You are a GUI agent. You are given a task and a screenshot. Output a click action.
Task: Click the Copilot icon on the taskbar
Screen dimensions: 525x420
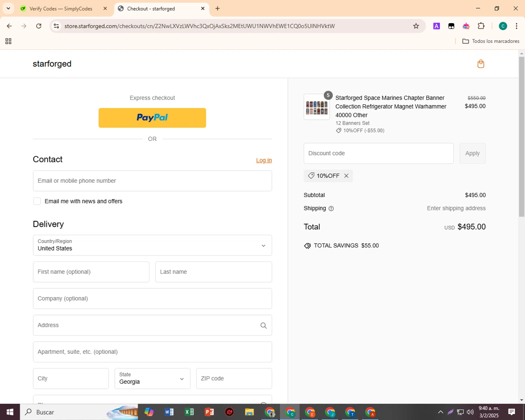(149, 412)
